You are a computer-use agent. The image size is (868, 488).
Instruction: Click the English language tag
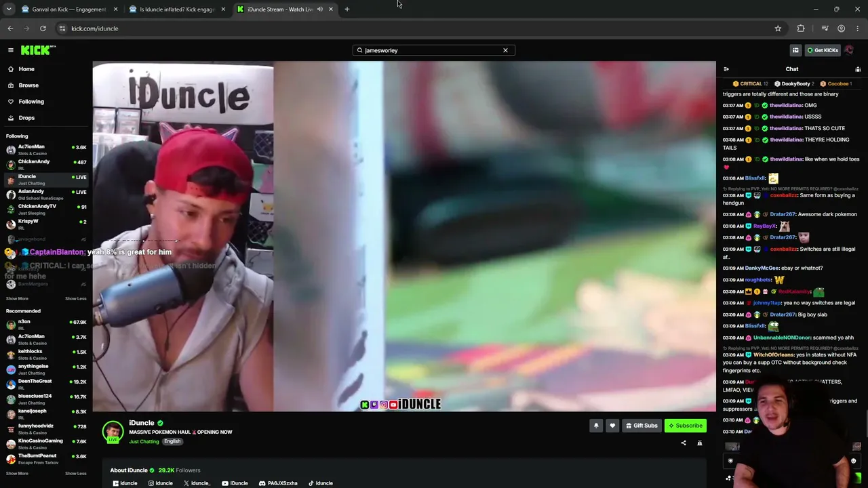coord(172,442)
